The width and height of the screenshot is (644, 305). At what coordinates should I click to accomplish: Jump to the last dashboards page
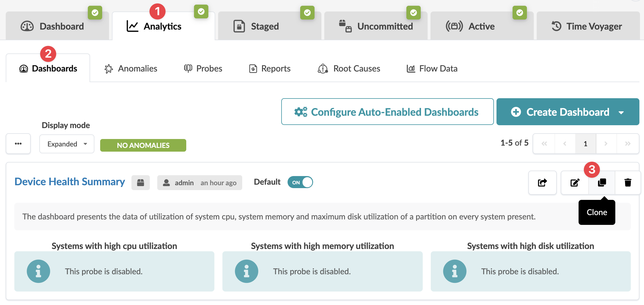628,144
